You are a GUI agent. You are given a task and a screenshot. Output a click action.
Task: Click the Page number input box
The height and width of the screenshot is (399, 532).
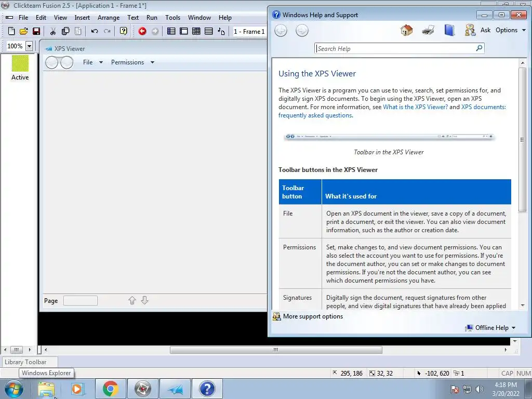point(81,301)
